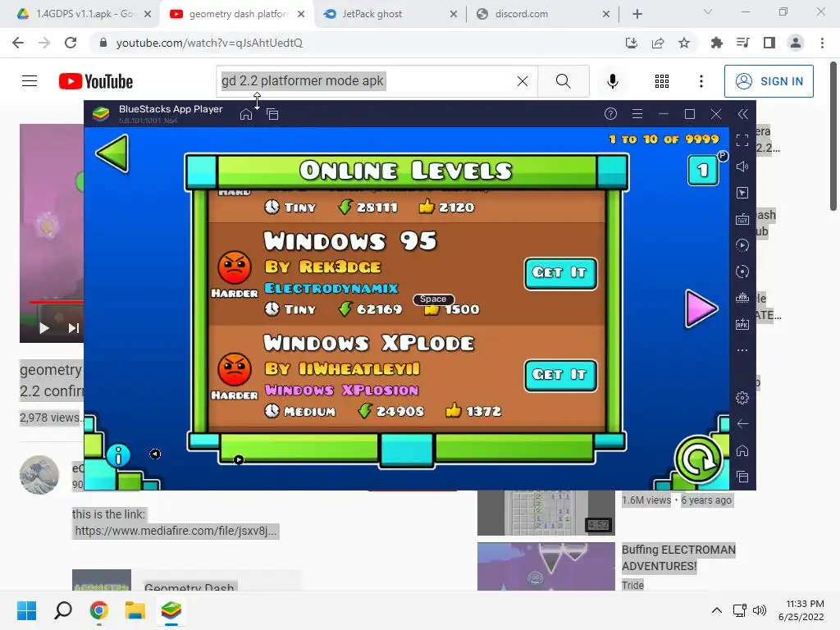Click BlueStacks cursor lock icon

(x=742, y=193)
